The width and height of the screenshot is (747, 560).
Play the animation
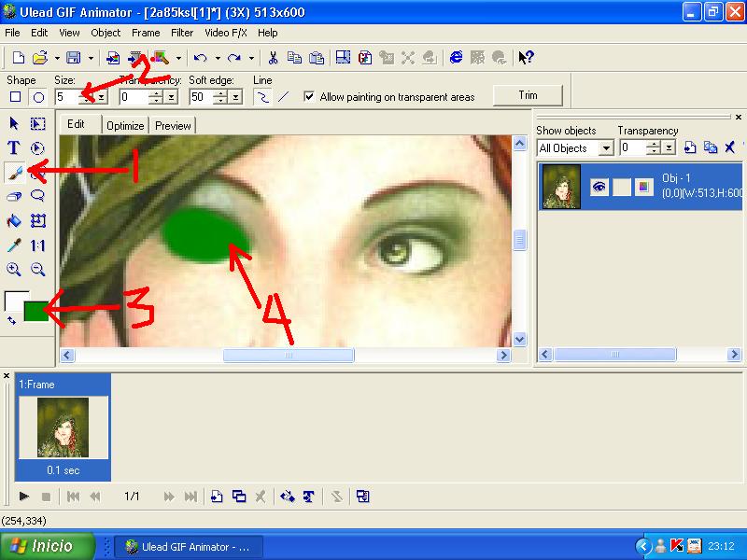pyautogui.click(x=23, y=497)
